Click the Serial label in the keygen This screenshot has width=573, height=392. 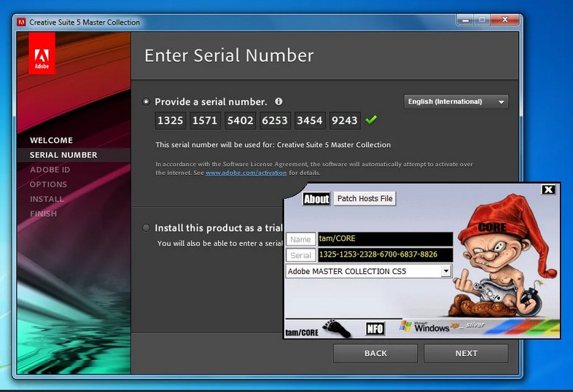click(x=301, y=255)
